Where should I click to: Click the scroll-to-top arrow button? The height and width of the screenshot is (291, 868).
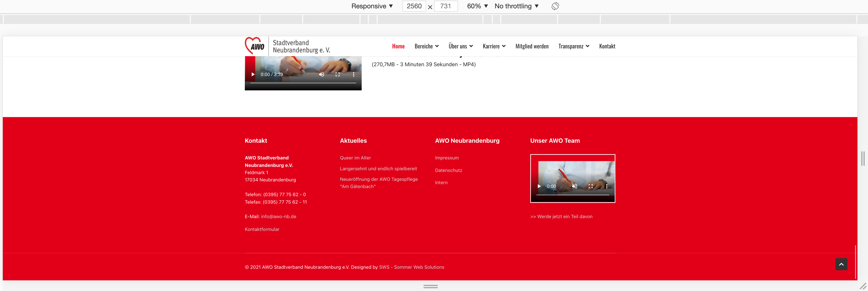[841, 264]
